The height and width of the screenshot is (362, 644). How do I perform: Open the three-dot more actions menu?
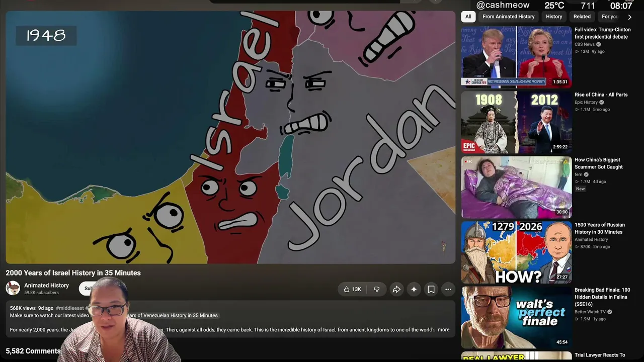(x=448, y=289)
